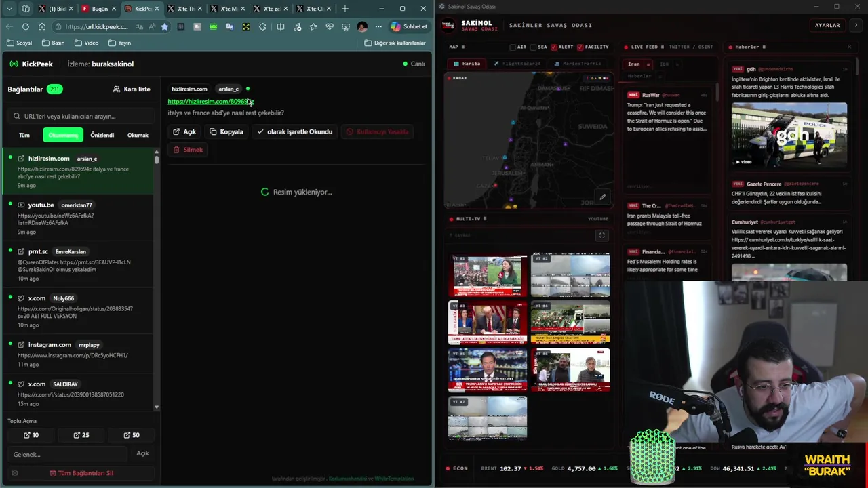
Task: Select the x.com link from SALDIRAY
Action: pos(78,393)
